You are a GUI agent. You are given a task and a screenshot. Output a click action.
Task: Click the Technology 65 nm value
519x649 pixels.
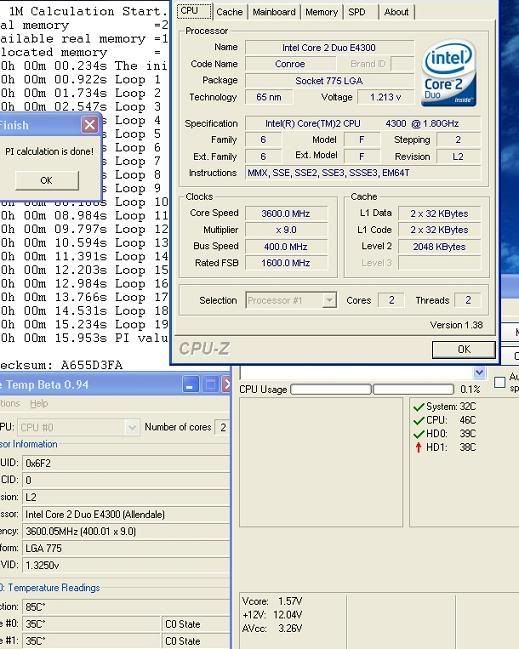point(269,97)
